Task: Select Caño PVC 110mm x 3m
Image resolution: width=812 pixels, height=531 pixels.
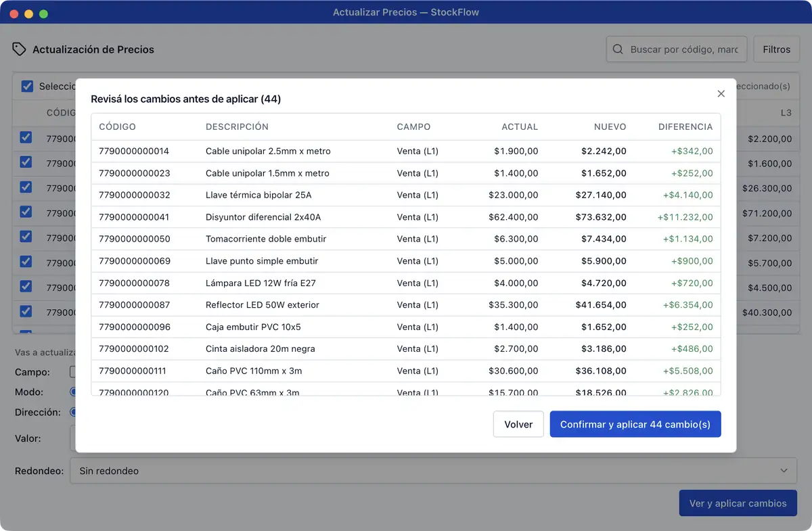Action: [254, 371]
